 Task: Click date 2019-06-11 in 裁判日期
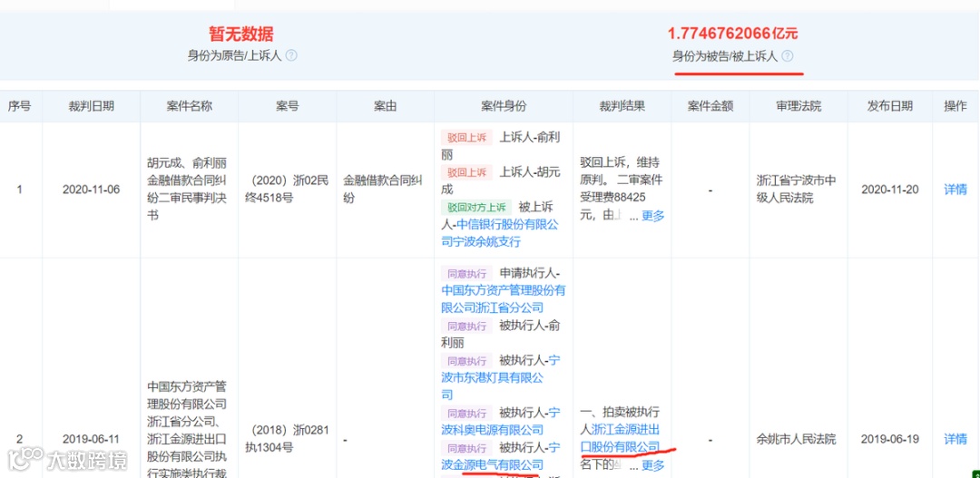(x=92, y=439)
